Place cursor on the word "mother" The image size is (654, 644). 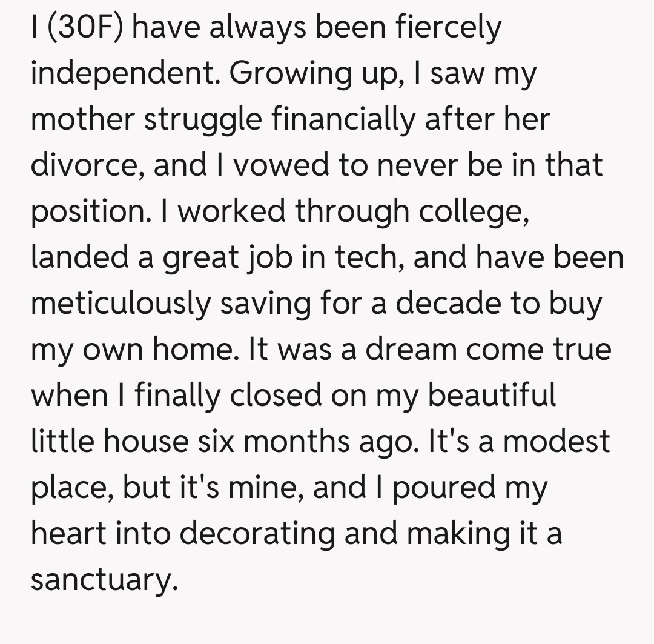pyautogui.click(x=82, y=119)
